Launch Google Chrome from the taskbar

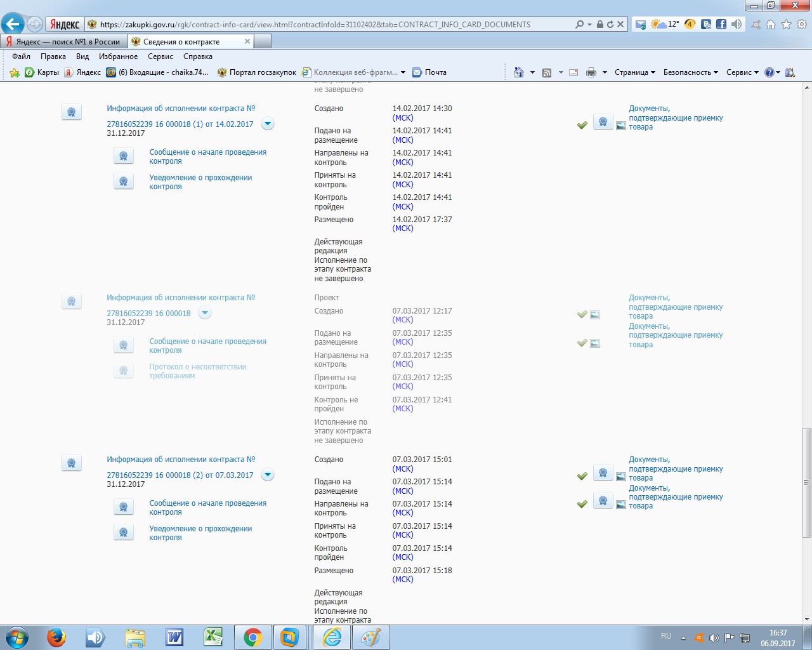pos(252,637)
